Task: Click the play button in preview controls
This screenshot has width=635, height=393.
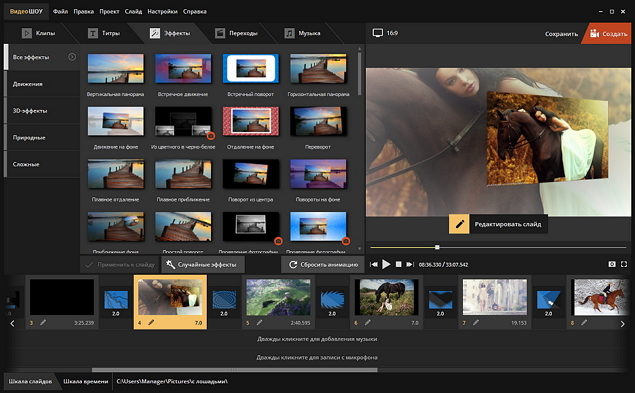Action: pos(386,265)
